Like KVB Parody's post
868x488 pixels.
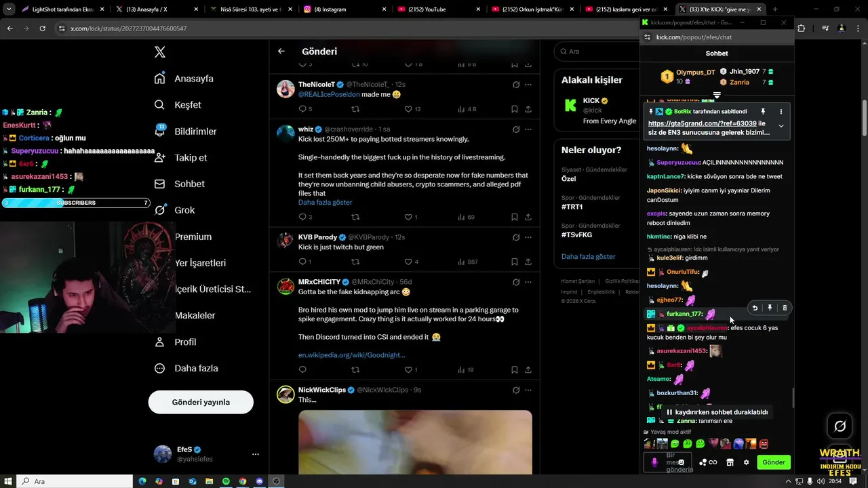(x=408, y=262)
